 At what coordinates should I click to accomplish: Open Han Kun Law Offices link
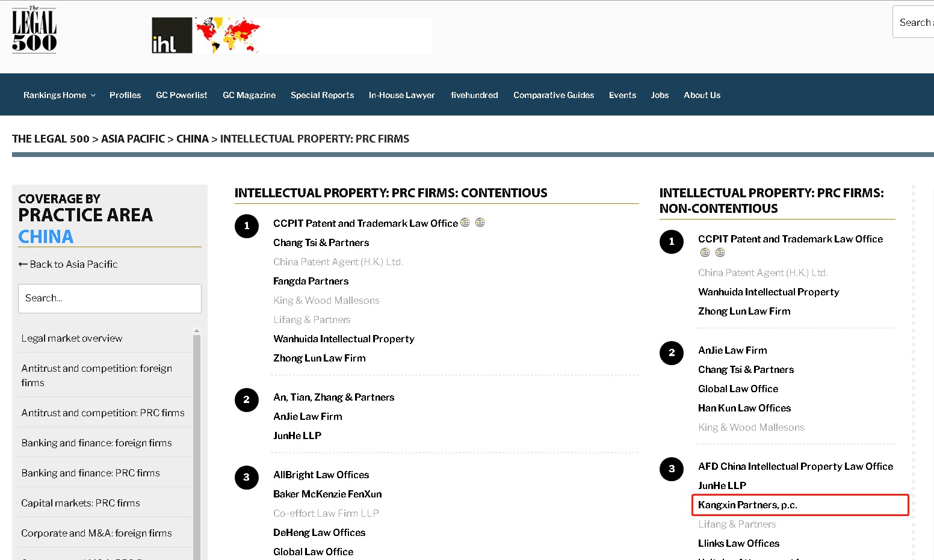click(744, 408)
